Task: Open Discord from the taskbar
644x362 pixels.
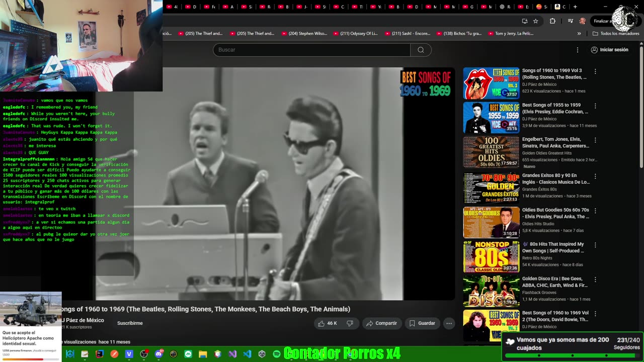Action: click(x=159, y=354)
